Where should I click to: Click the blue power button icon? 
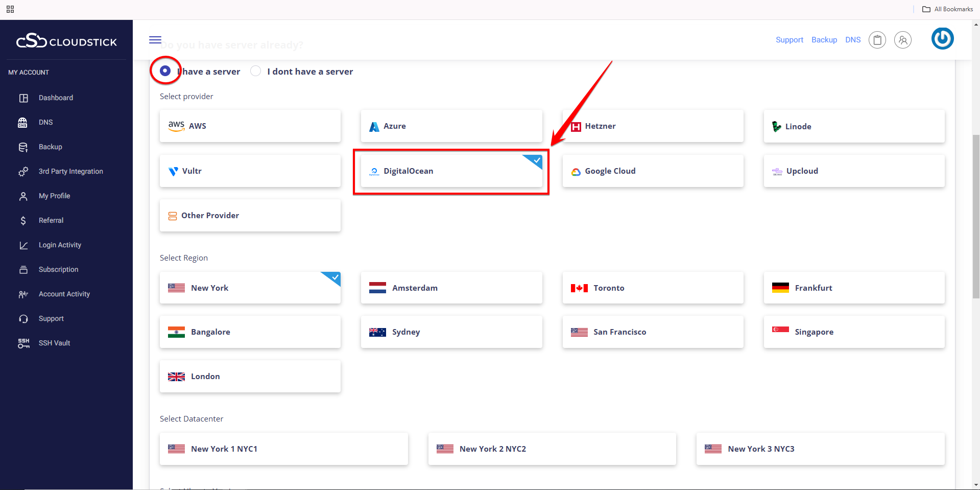(942, 39)
